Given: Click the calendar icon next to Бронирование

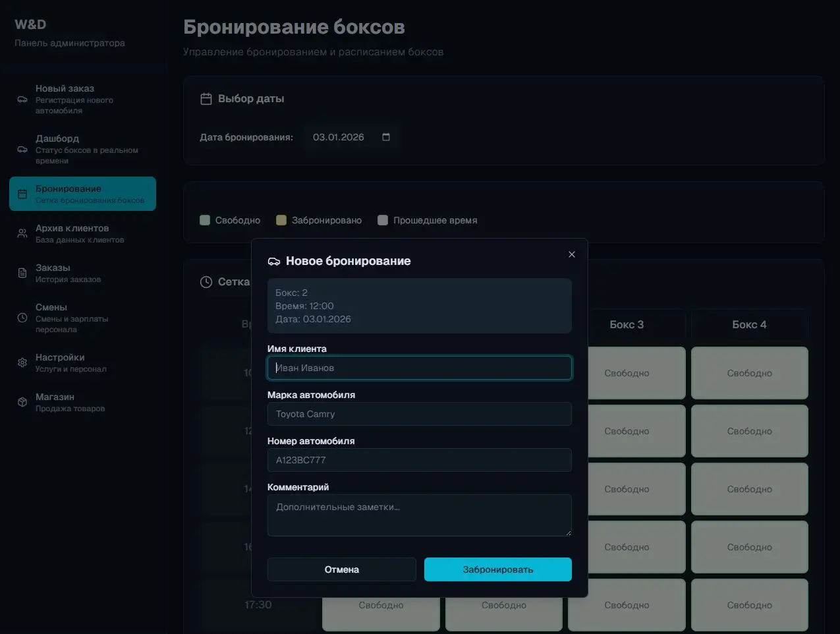Looking at the screenshot, I should click(22, 194).
